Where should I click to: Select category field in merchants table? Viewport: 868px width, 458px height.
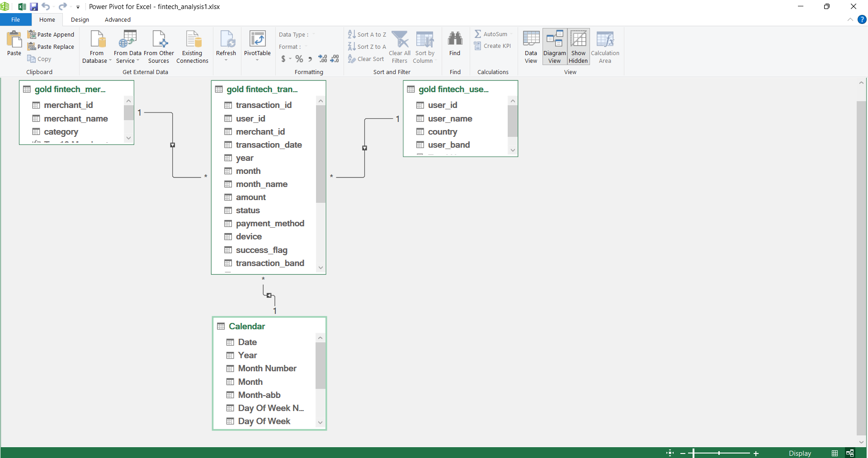tap(61, 131)
